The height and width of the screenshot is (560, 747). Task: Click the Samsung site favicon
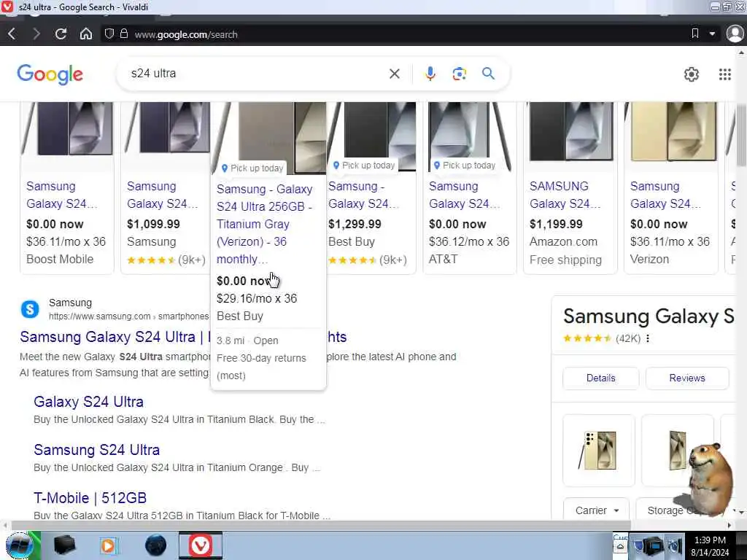(30, 309)
